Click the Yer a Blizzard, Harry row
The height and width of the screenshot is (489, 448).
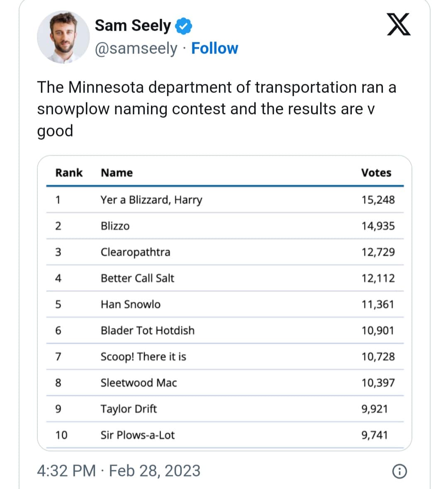tap(151, 200)
